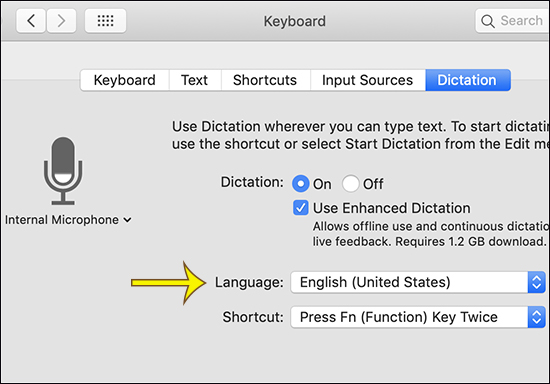Click Language dropdown stepper arrows
The height and width of the screenshot is (384, 550).
[x=536, y=282]
